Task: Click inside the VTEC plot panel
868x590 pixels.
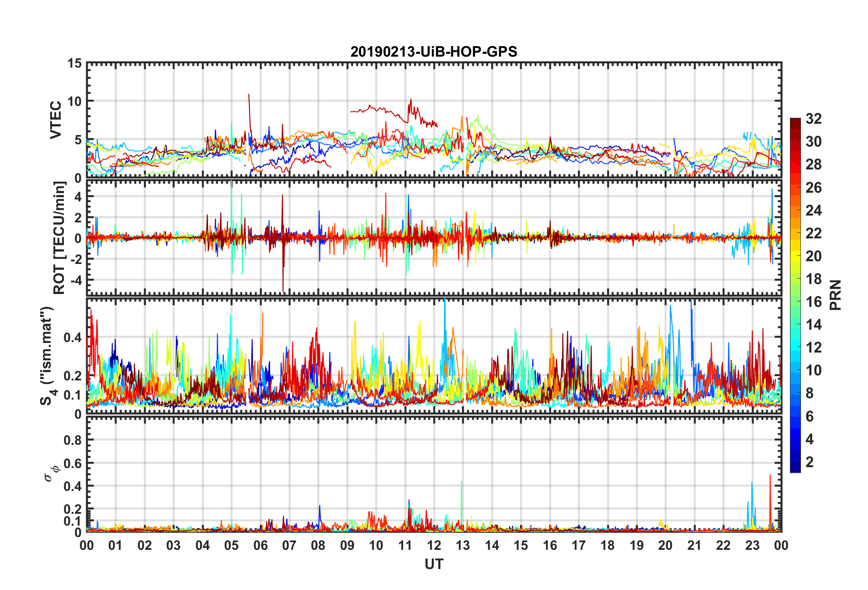Action: [x=434, y=120]
